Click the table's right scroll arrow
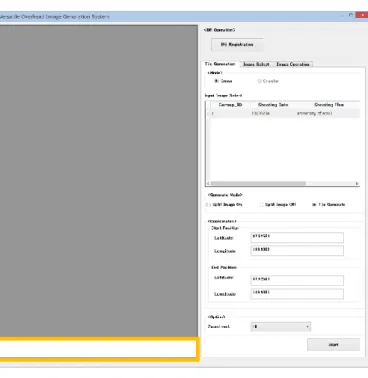The width and height of the screenshot is (368, 378). [x=357, y=183]
